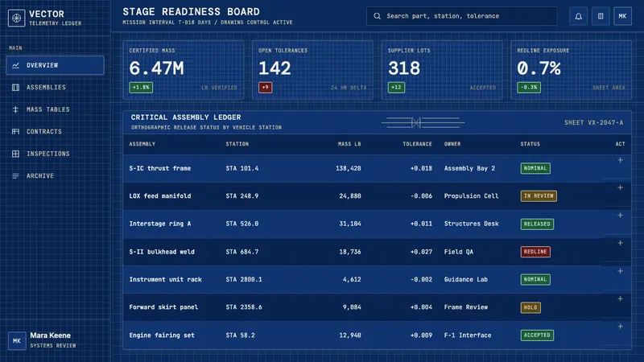Sort by the Status column header
644x362 pixels.
(530, 144)
